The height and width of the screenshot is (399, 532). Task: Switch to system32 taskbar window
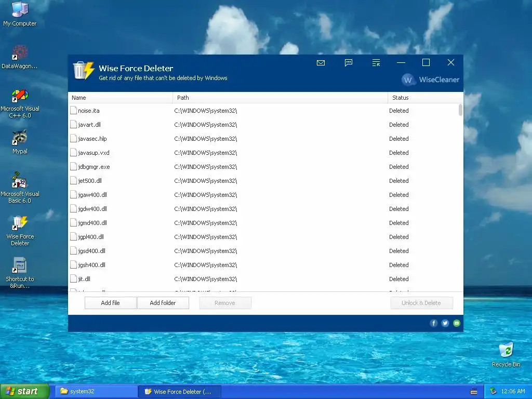point(96,392)
